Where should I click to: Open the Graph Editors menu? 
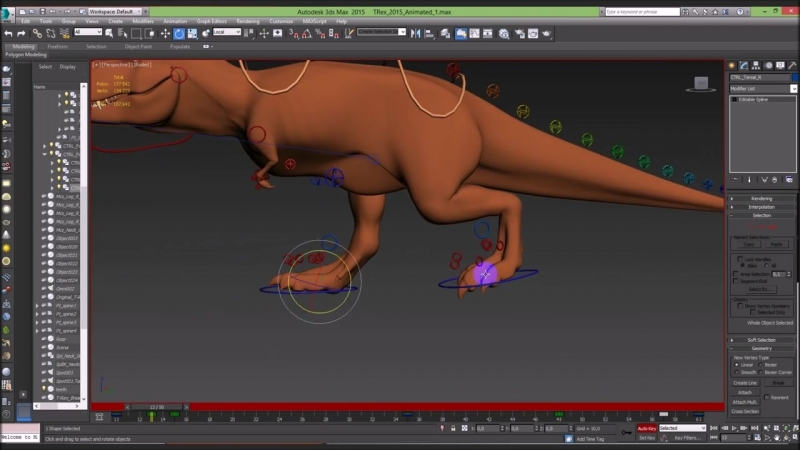(212, 21)
